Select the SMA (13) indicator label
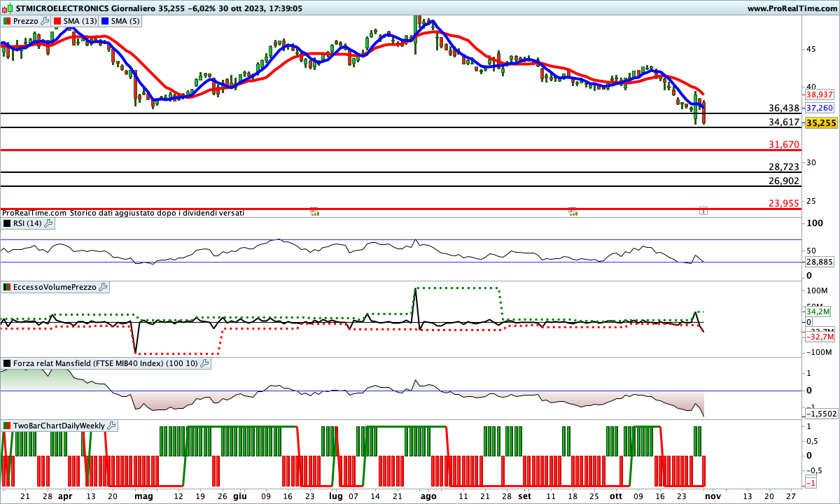The height and width of the screenshot is (504, 840). (x=80, y=21)
